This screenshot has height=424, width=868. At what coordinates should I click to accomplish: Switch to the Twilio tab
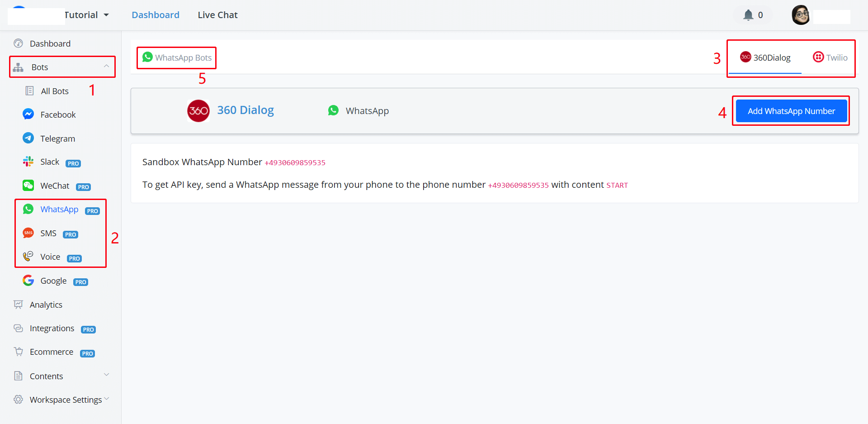pyautogui.click(x=830, y=57)
